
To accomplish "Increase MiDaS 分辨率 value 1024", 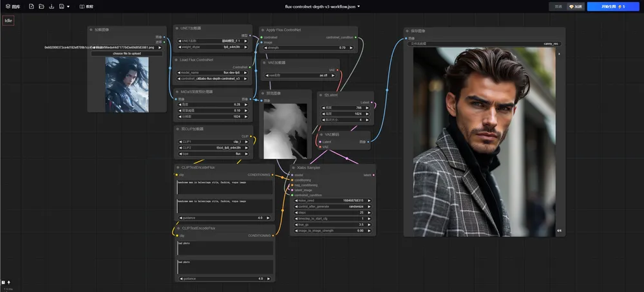I will coord(245,117).
